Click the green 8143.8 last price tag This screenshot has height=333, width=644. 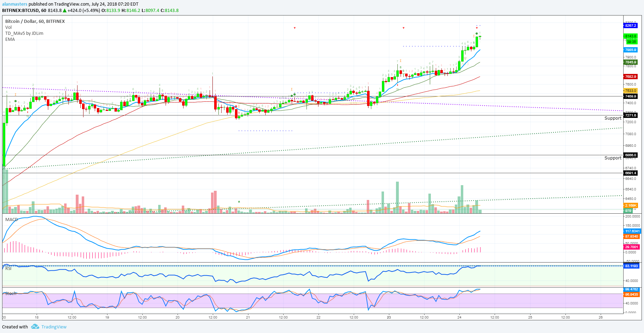pos(631,36)
